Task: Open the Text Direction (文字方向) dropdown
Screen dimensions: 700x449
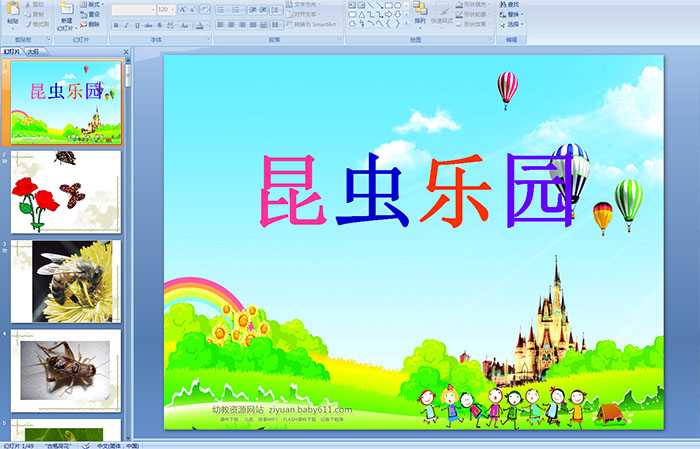Action: pyautogui.click(x=303, y=4)
